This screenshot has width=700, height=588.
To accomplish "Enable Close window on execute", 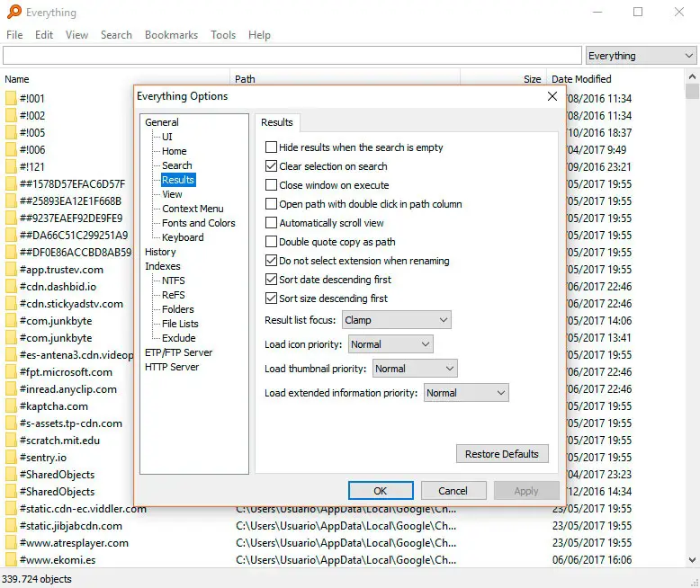I will point(271,184).
